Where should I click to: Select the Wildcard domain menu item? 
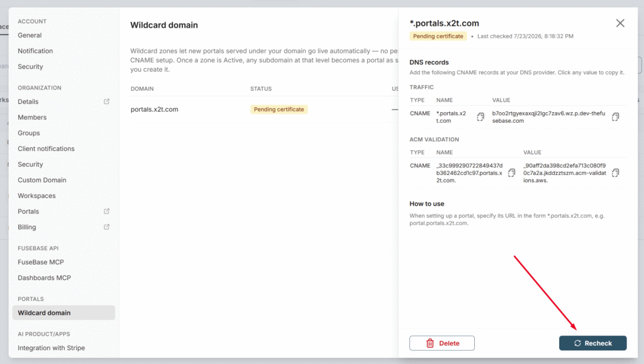click(x=64, y=312)
